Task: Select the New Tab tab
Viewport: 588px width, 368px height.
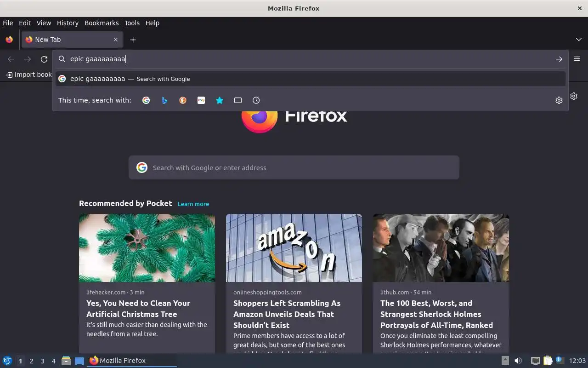Action: [x=73, y=40]
